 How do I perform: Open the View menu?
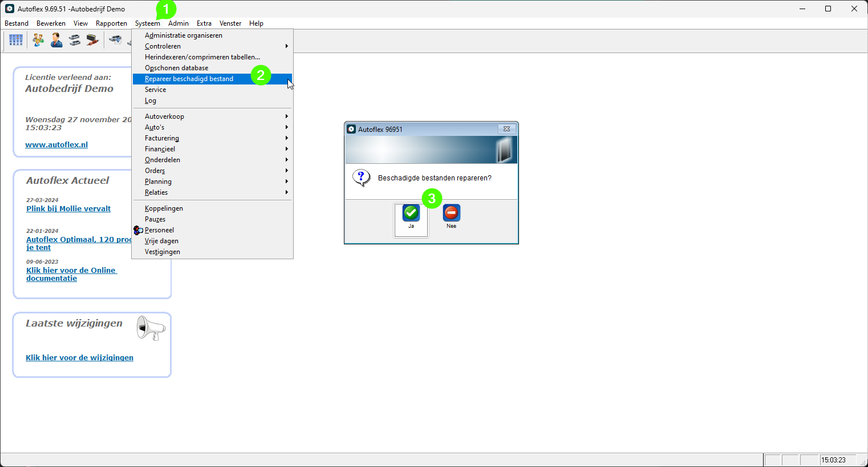(80, 23)
